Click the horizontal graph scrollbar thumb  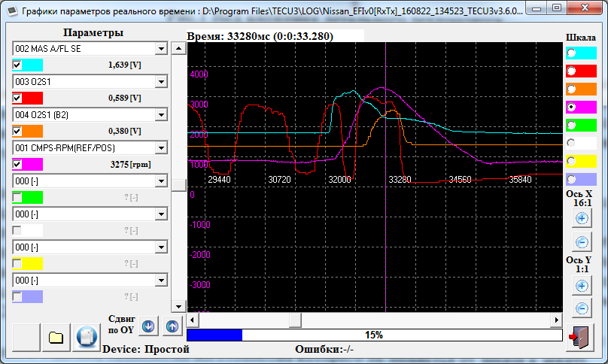coord(295,320)
